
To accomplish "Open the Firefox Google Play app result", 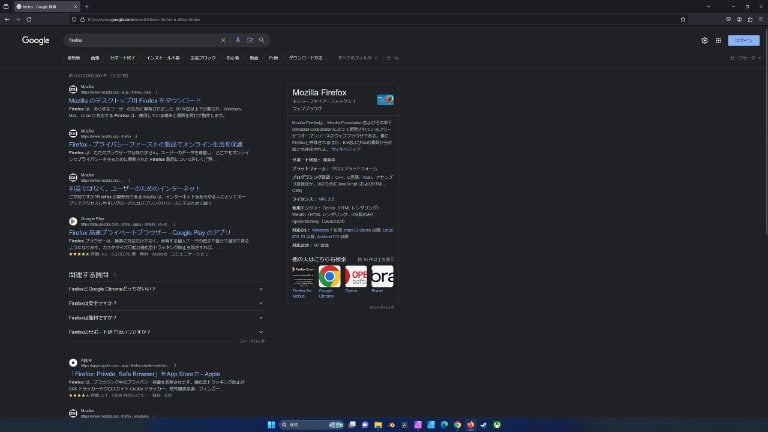I will [149, 233].
